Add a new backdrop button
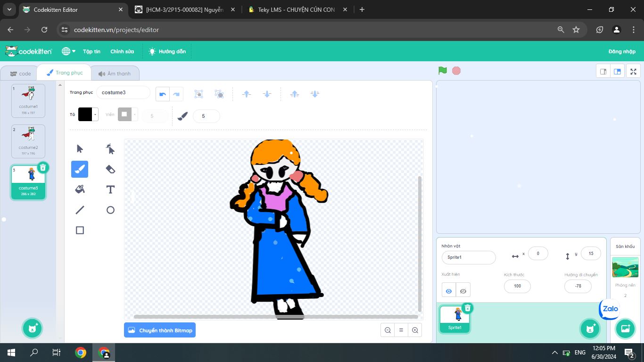This screenshot has height=362, width=644. 625,329
